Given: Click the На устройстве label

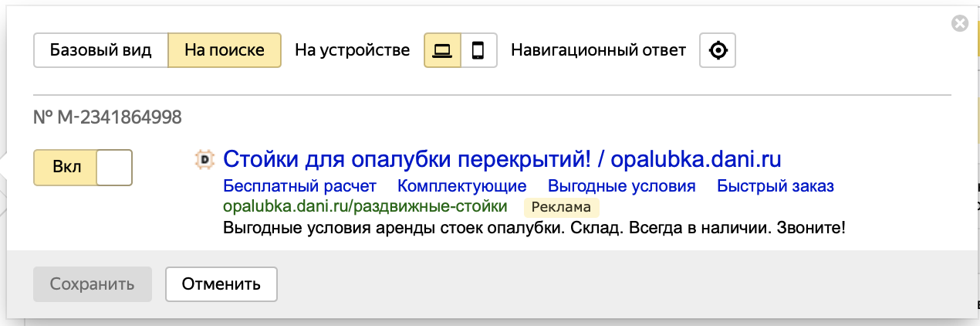Looking at the screenshot, I should (353, 50).
